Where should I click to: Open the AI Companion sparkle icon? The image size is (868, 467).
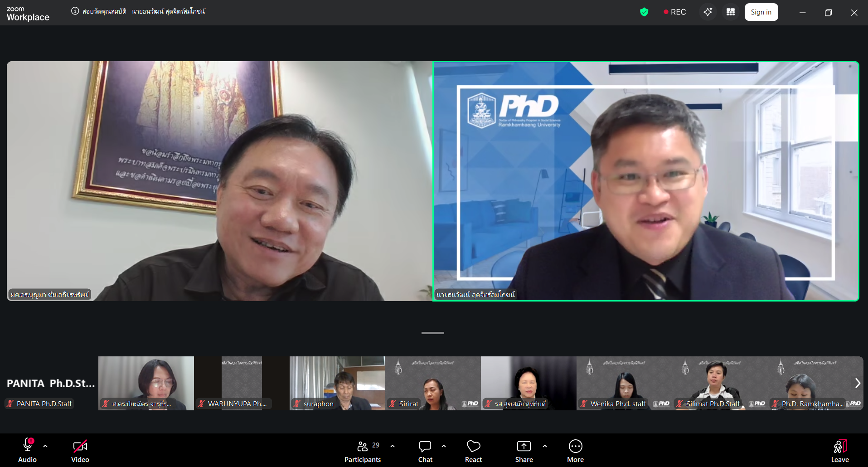point(708,12)
